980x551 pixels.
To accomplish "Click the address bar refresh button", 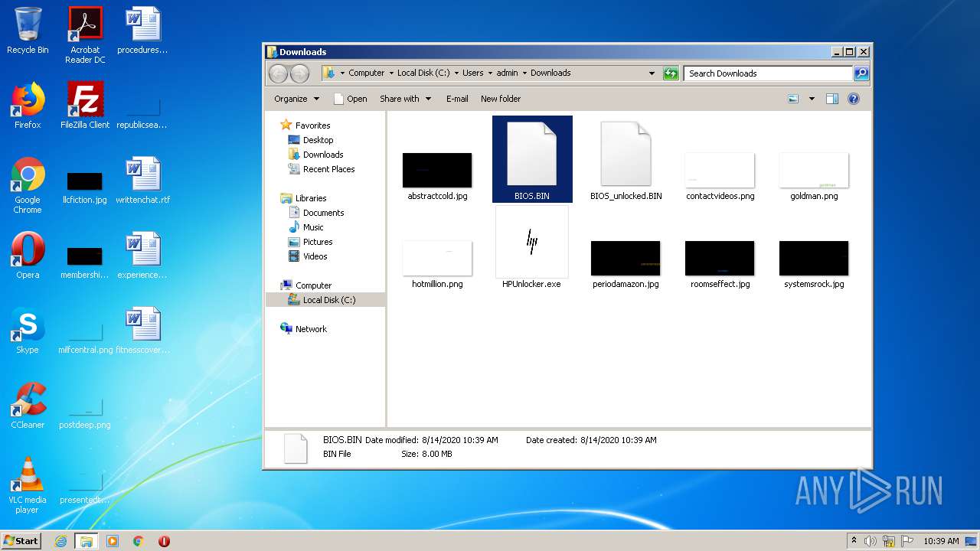I will pos(671,73).
